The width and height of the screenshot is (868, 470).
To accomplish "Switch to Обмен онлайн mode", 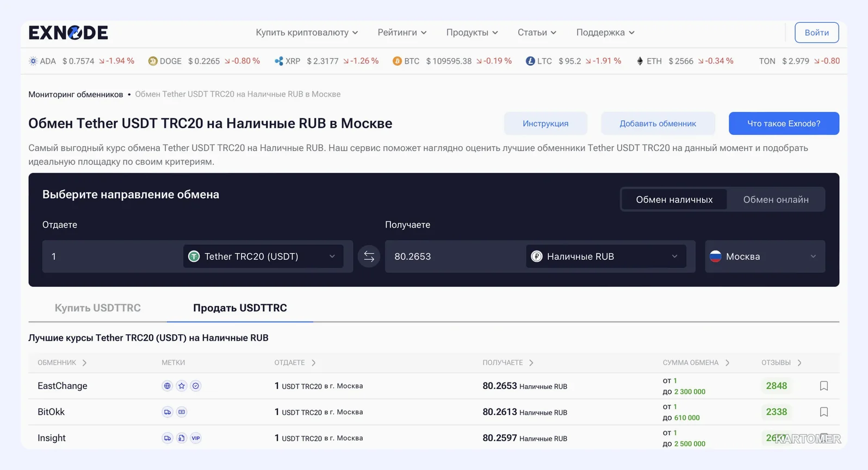I will coord(776,199).
